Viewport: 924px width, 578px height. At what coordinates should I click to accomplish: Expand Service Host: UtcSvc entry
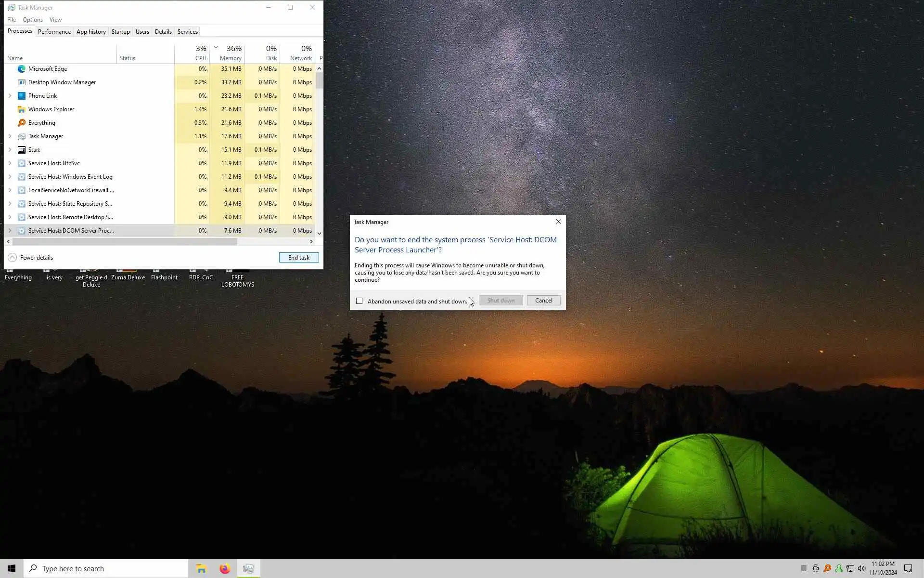tap(10, 163)
